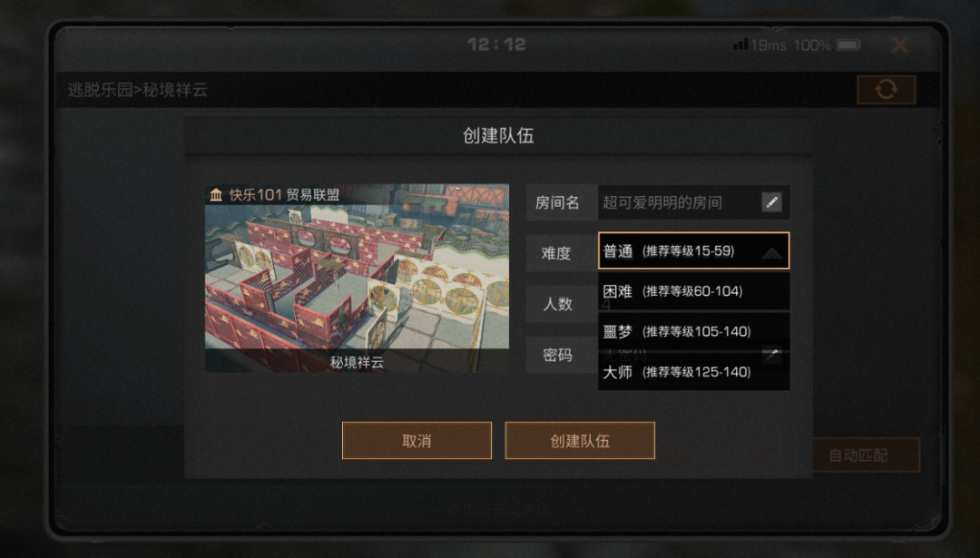Viewport: 980px width, 558px height.
Task: Click the refresh icon button top right
Action: click(x=887, y=89)
